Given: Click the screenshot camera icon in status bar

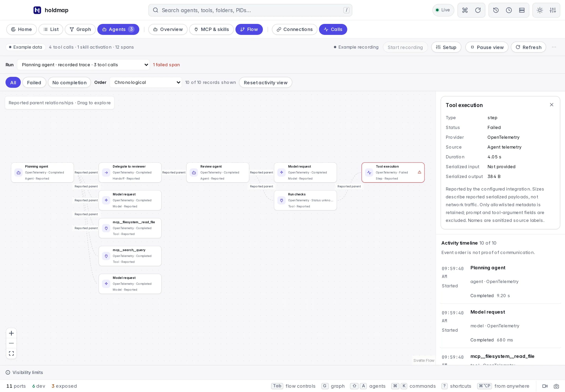Looking at the screenshot, I should pos(556,386).
